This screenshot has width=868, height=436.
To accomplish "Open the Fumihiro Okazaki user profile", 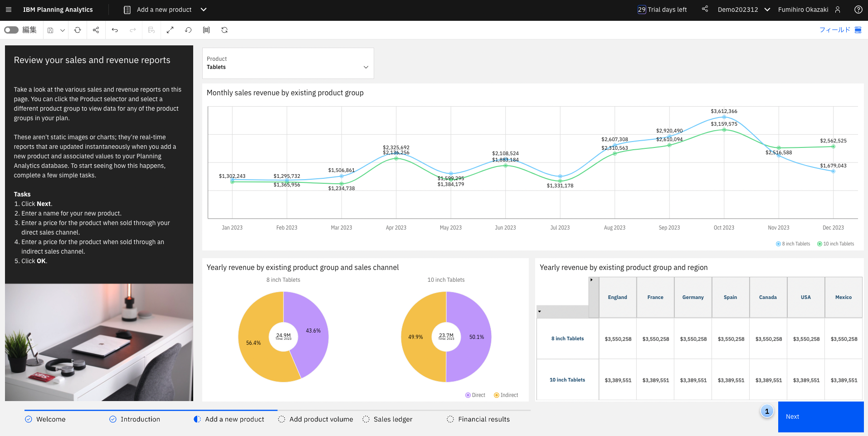I will click(x=809, y=10).
